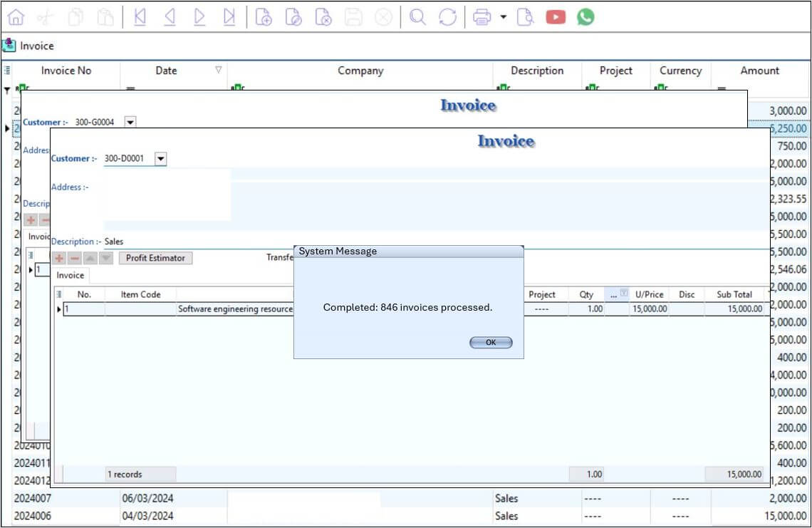812x528 pixels.
Task: Click the small filter icon beside the Qty header
Action: coord(624,293)
